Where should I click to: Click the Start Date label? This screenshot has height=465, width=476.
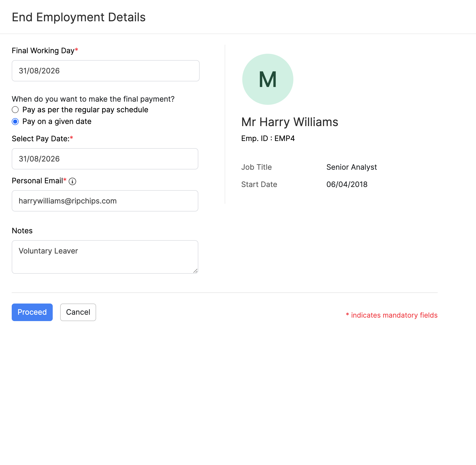259,184
